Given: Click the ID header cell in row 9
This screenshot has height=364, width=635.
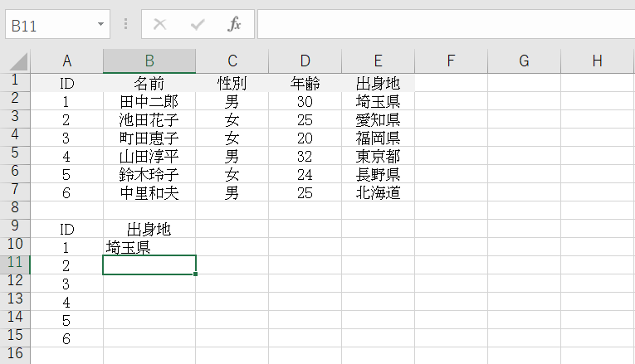Looking at the screenshot, I should (x=67, y=229).
